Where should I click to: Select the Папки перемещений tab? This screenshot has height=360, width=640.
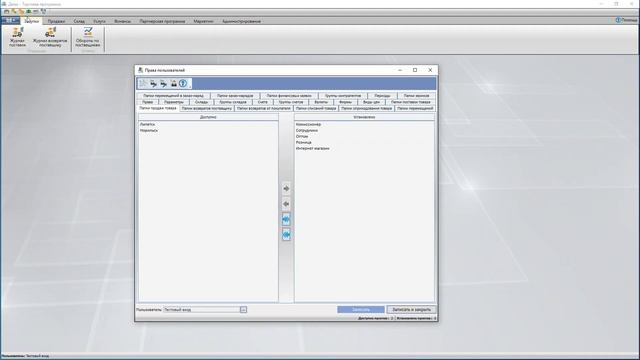pyautogui.click(x=415, y=109)
